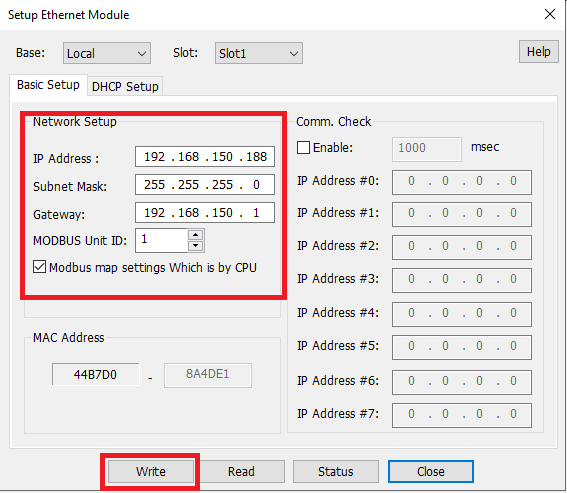
Task: Switch to the DHCP Setup tab
Action: (x=125, y=86)
